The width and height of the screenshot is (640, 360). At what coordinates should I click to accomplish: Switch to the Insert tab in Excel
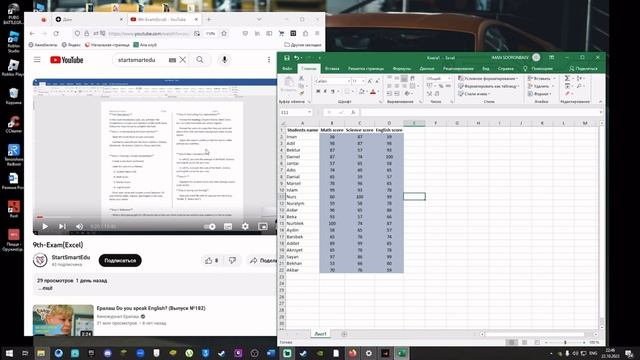point(332,69)
